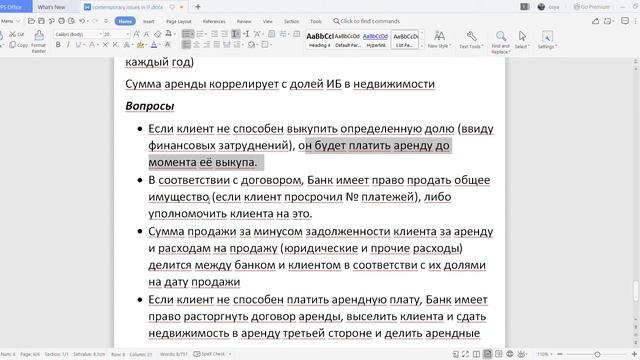Click the eye protection mode icon
This screenshot has width=640, height=360.
[521, 354]
